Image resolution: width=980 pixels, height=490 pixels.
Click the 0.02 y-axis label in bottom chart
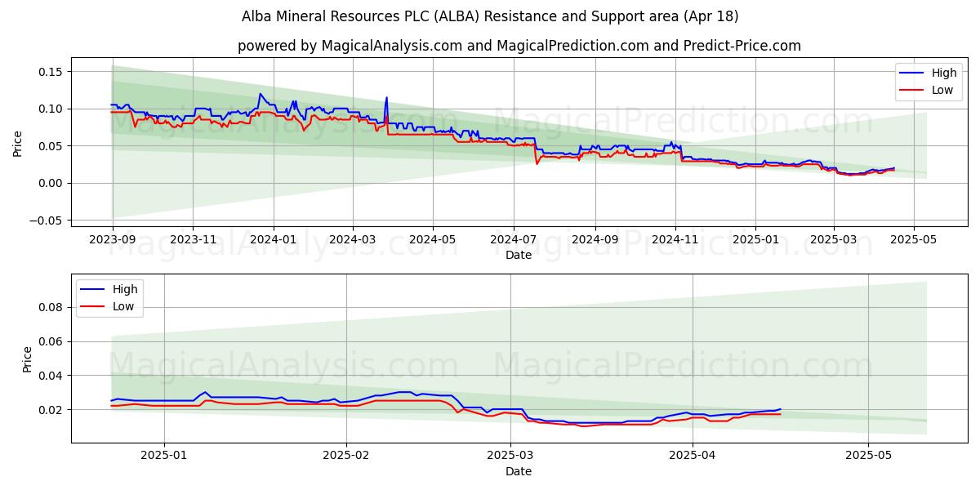[x=51, y=410]
